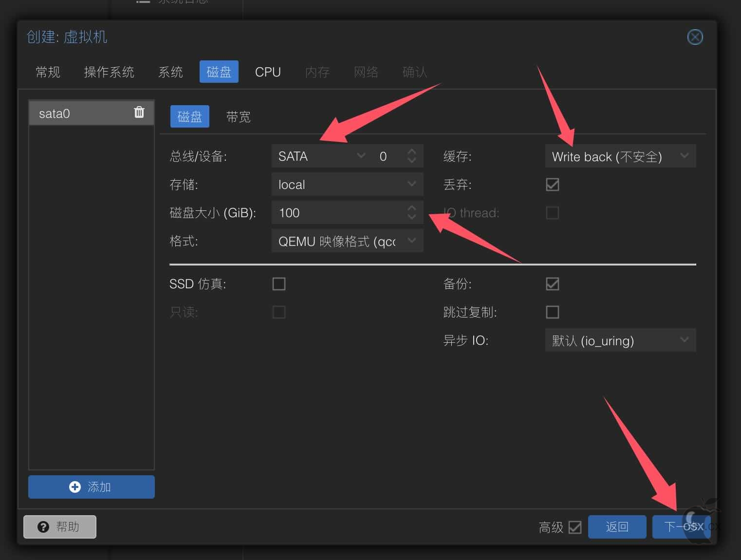Increase the device number with up arrow
This screenshot has width=741, height=560.
click(412, 152)
